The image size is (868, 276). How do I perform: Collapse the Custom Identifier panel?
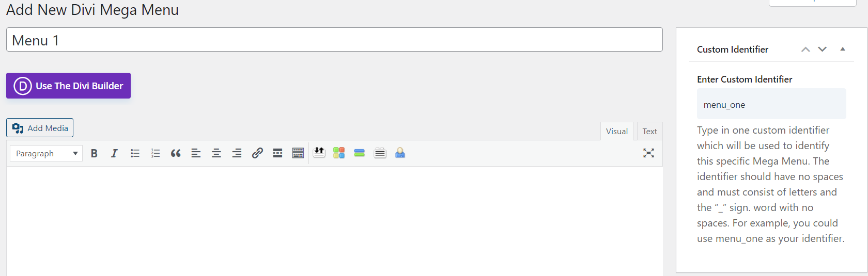pos(843,49)
